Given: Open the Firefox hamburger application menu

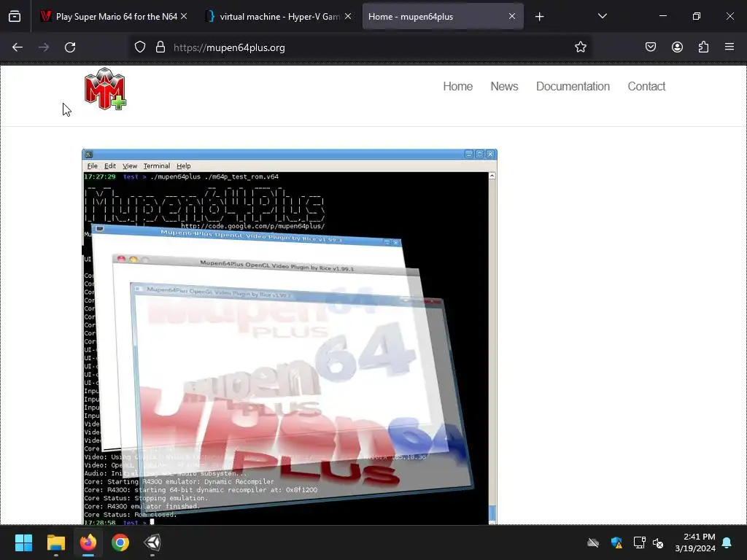Looking at the screenshot, I should tap(729, 47).
